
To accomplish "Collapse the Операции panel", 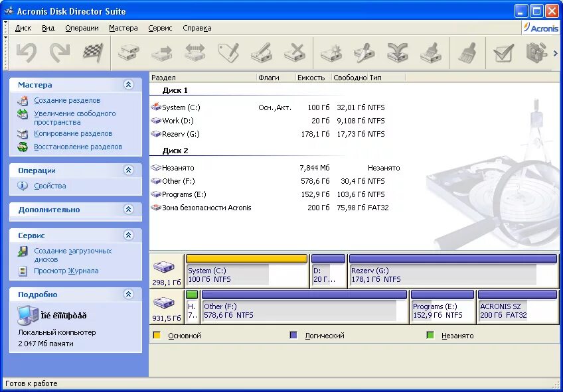I will 129,170.
